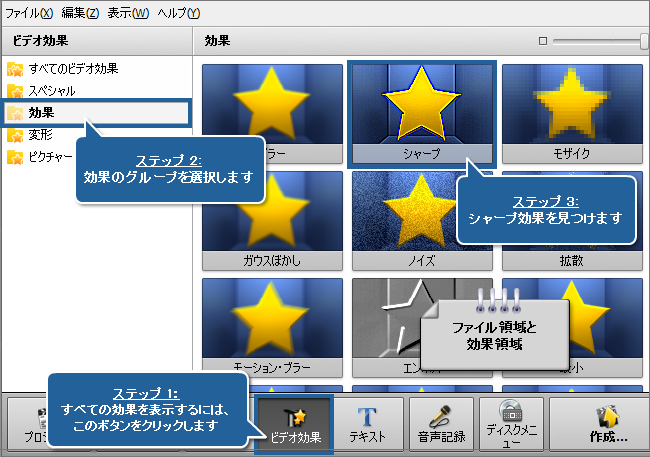Click スペシャル folder star icon
This screenshot has height=457, width=650.
pyautogui.click(x=15, y=91)
